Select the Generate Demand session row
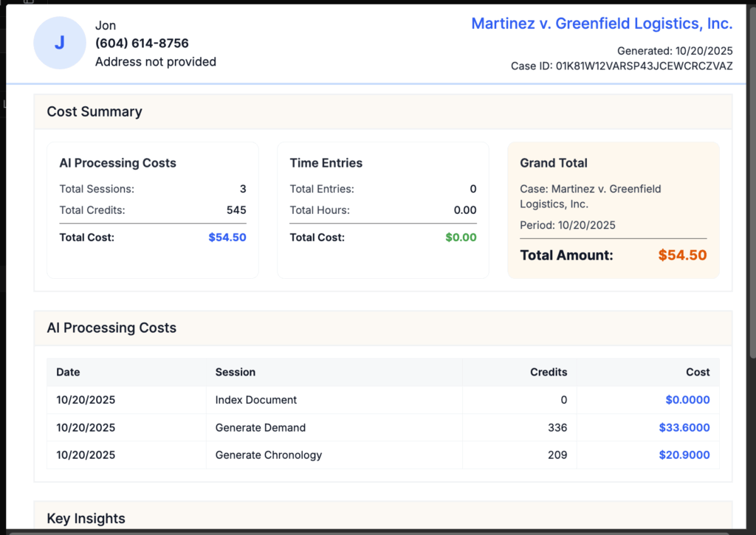The width and height of the screenshot is (756, 535). click(369, 427)
